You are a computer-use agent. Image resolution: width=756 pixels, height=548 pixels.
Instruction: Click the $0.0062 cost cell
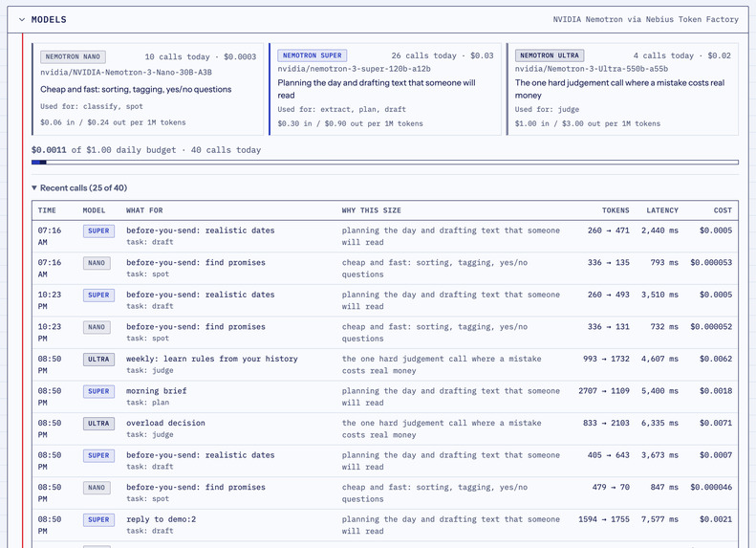point(716,359)
